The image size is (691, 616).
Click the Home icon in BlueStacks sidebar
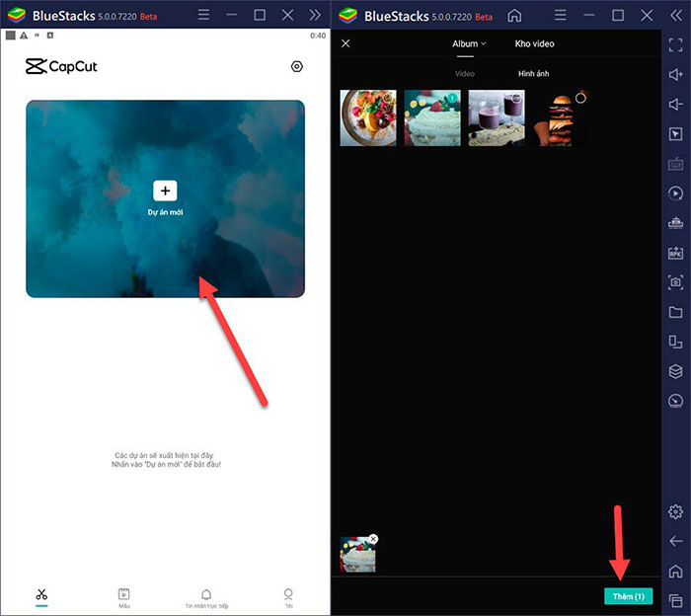(675, 571)
